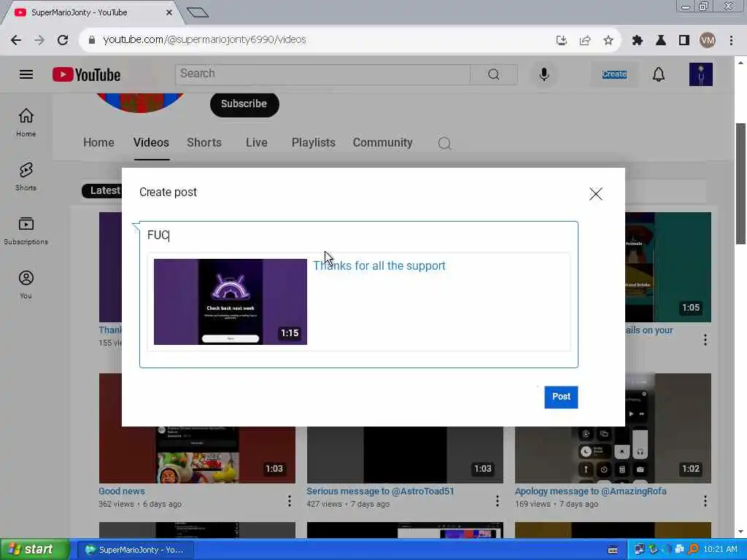Open Serious message to @AstroToad51 title
Viewport: 747px width, 560px height.
tap(380, 491)
